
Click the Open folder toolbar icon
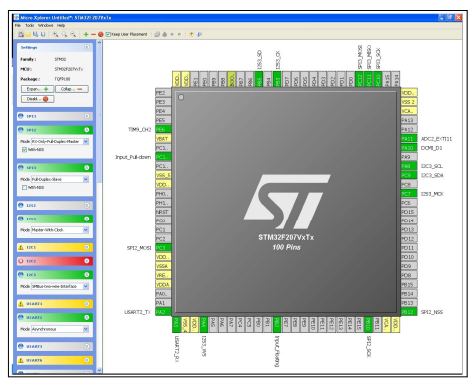click(x=28, y=34)
